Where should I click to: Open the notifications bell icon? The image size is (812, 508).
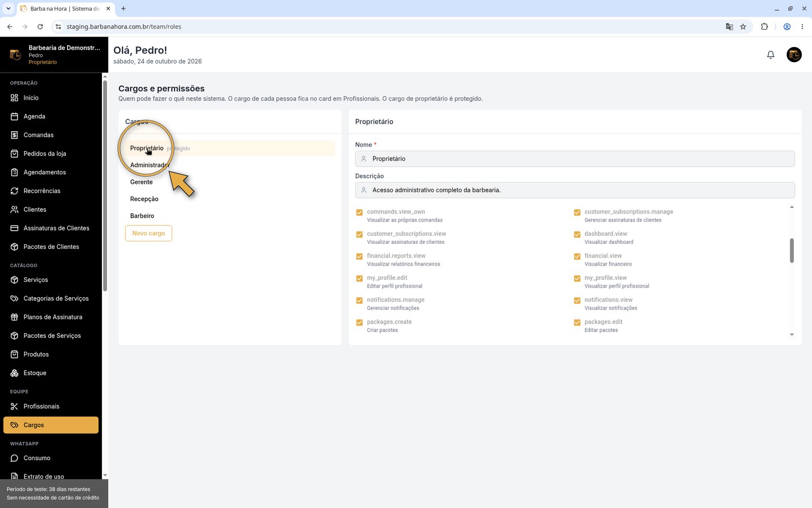[770, 55]
